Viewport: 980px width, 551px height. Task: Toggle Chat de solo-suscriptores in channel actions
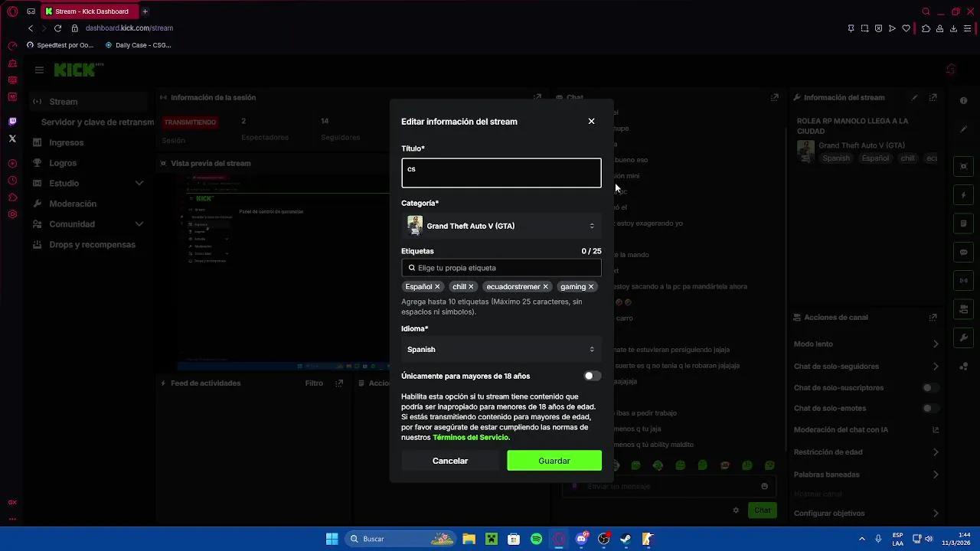coord(930,387)
